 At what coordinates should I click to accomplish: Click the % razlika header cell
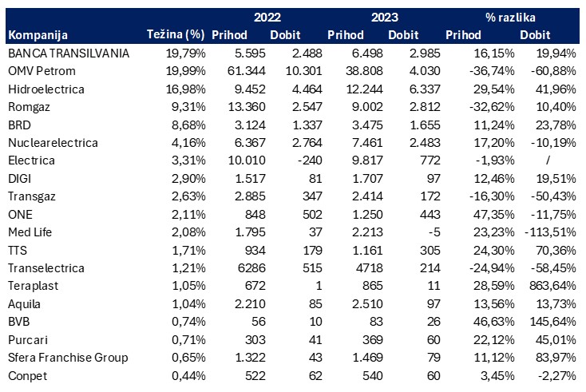coord(511,17)
